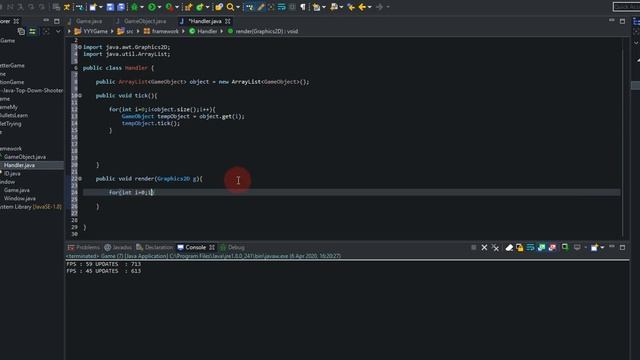Click the New Java Class icon
The image size is (640, 360).
pyautogui.click(x=200, y=7)
